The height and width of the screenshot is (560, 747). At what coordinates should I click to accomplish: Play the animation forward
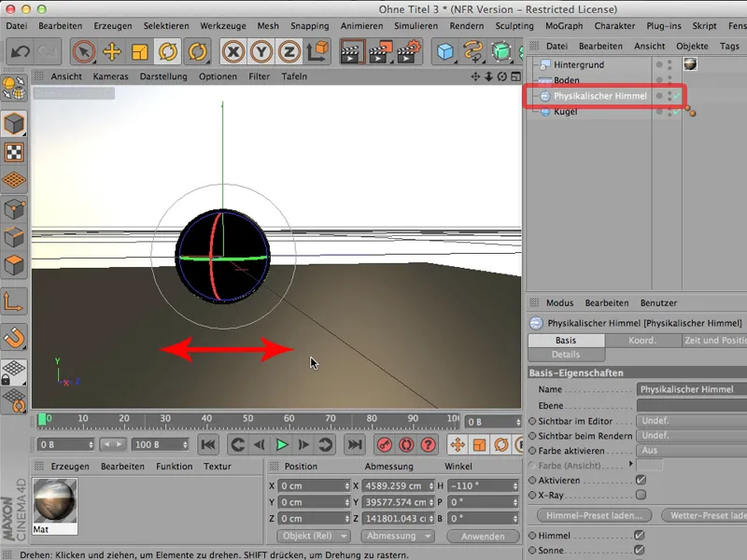click(x=282, y=445)
